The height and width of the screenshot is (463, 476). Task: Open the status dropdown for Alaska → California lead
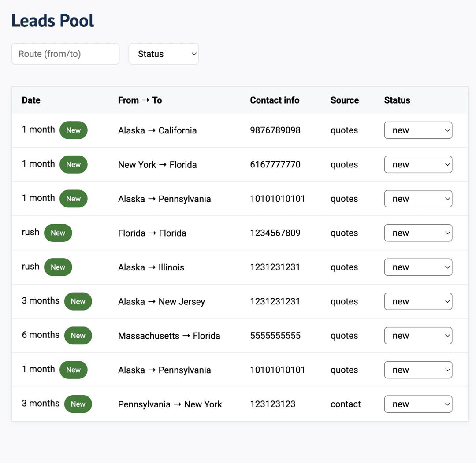tap(418, 130)
